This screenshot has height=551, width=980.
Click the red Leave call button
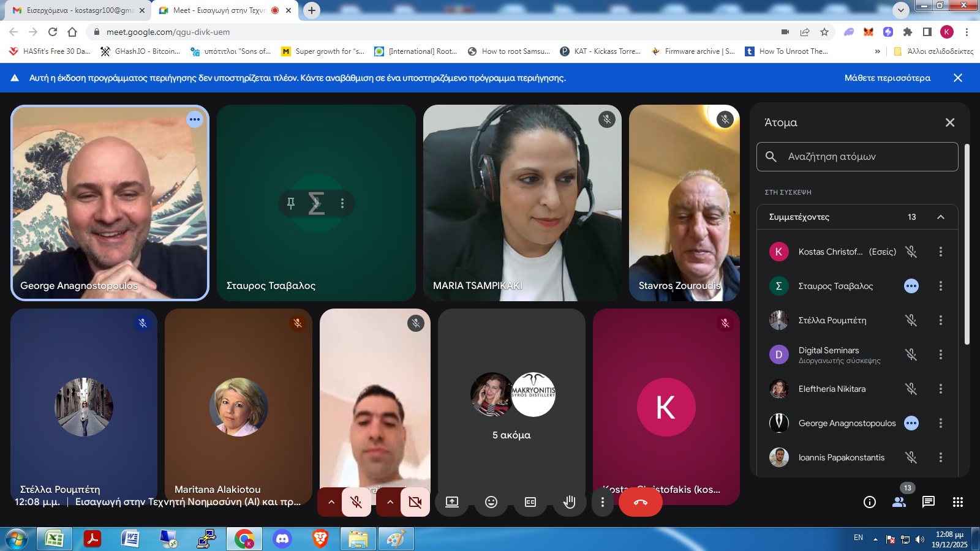click(640, 502)
